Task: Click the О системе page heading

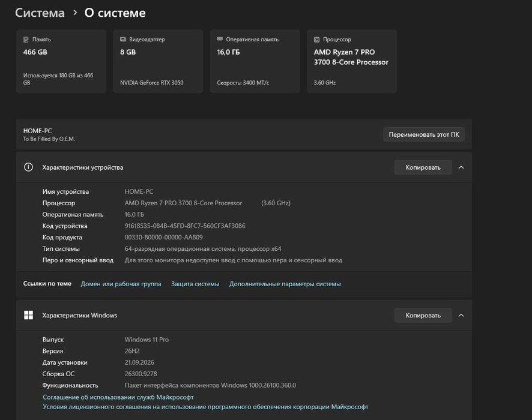Action: (x=115, y=13)
